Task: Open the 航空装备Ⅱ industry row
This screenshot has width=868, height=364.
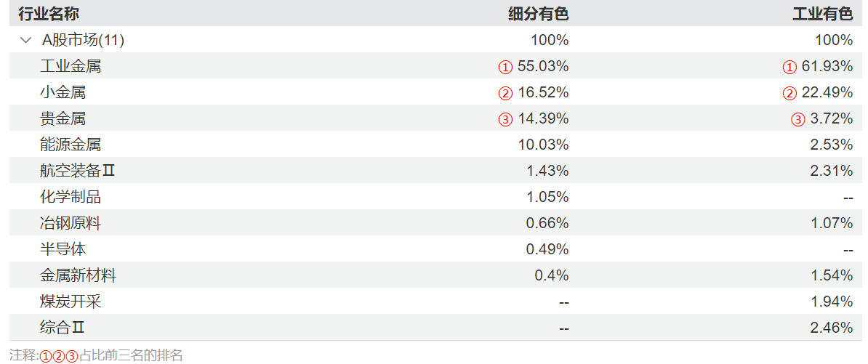Action: (78, 171)
